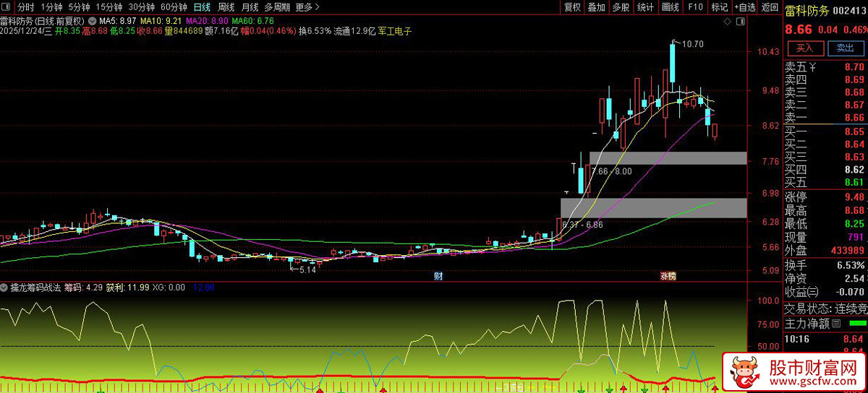868x393 pixels.
Task: Click the ¥ icon beside 卖五
Action: [x=813, y=67]
